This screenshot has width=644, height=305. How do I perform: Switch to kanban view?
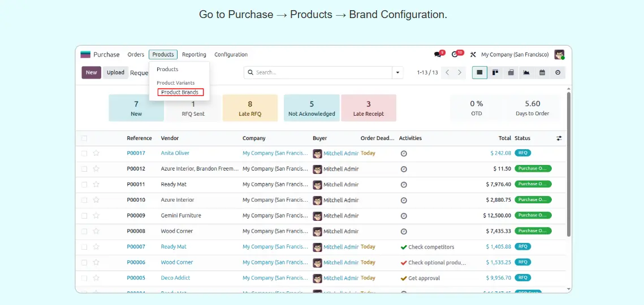[x=495, y=72]
